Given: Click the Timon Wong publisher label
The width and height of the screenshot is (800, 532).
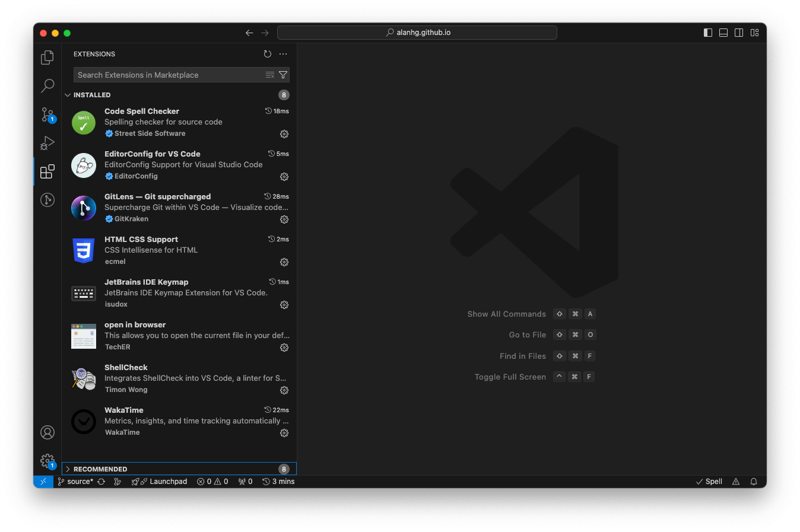Looking at the screenshot, I should pos(126,390).
